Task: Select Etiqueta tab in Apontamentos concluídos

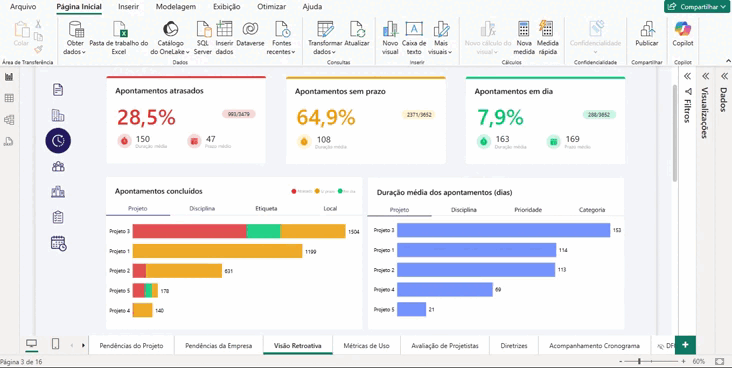Action: [x=266, y=209]
